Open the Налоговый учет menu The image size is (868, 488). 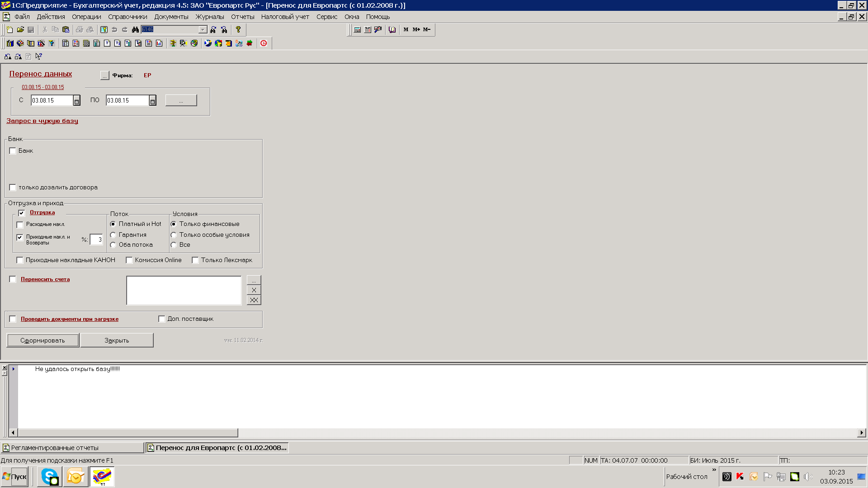(x=285, y=17)
